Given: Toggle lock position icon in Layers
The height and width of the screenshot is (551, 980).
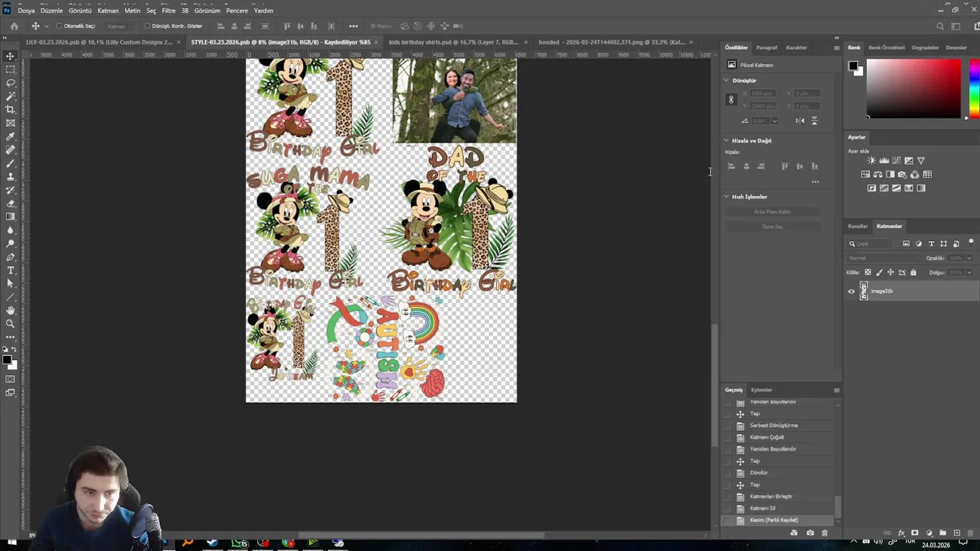Looking at the screenshot, I should coord(890,272).
